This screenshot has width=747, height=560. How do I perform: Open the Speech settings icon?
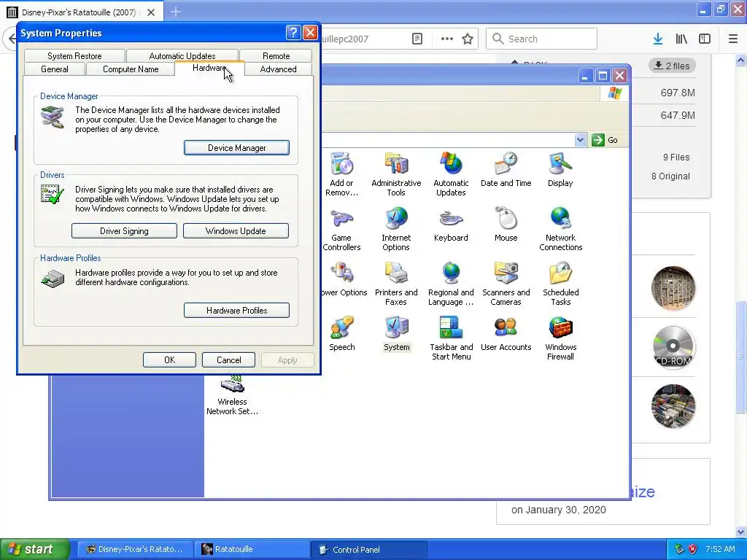pos(341,333)
